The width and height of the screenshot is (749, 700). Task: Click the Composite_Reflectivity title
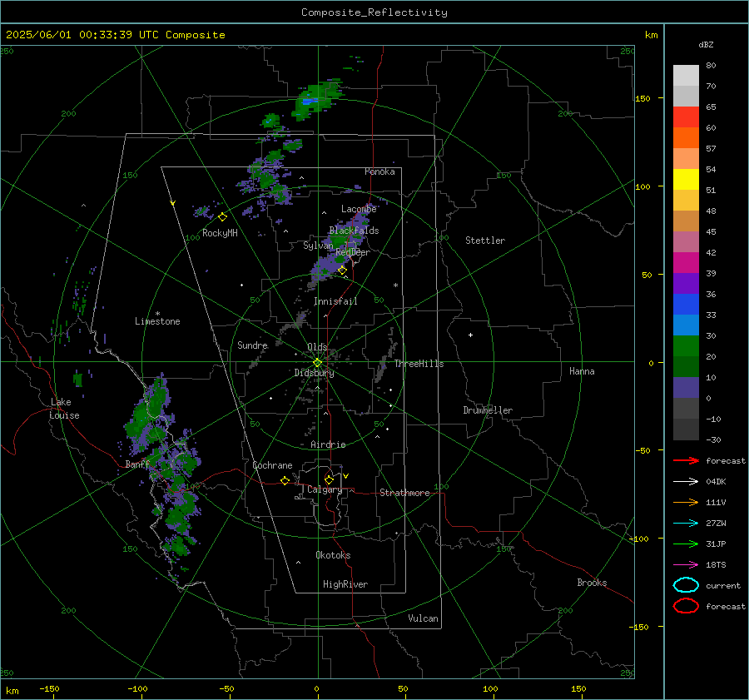374,12
